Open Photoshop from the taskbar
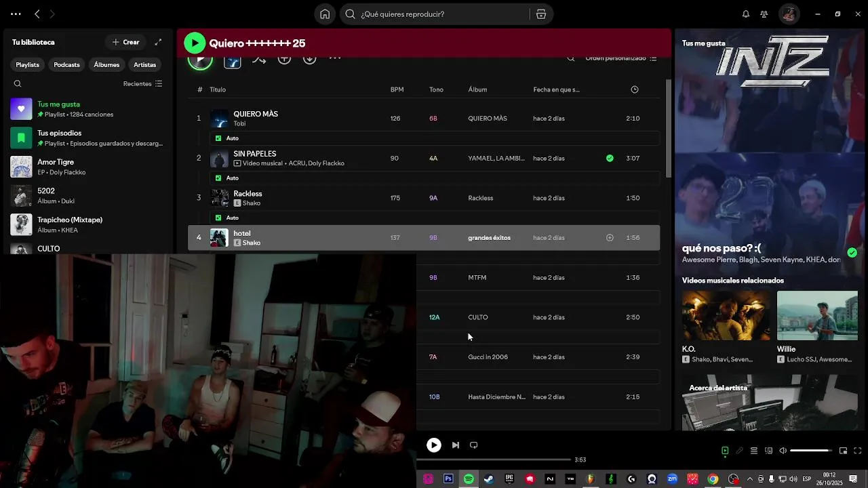868x488 pixels. coord(448,479)
